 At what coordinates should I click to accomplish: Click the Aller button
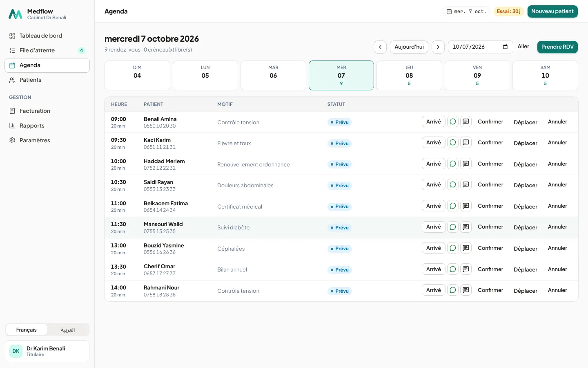point(523,47)
